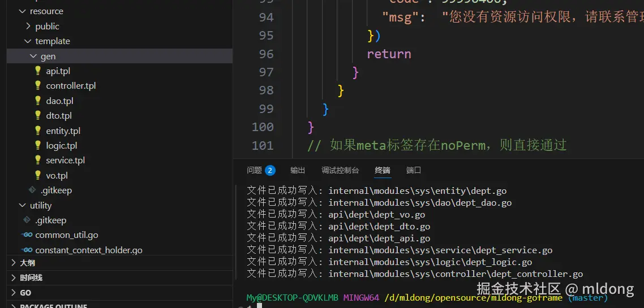
Task: Click terminal path internal\modules\sys\service\dept_service.go
Action: pos(440,250)
